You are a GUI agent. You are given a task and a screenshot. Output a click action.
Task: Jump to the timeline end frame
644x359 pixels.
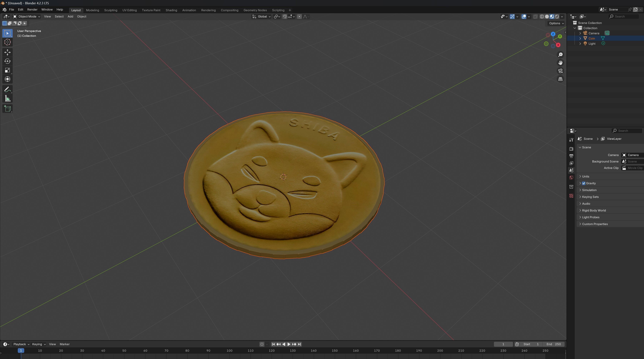coord(299,344)
